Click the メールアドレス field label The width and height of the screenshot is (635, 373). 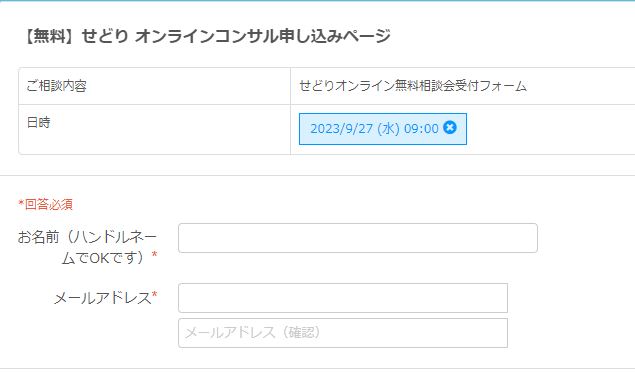tap(105, 298)
